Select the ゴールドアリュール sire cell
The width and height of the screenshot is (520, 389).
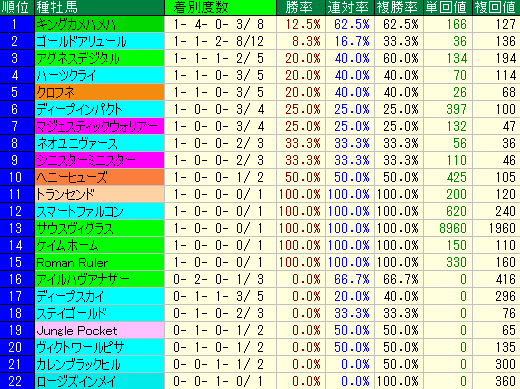(99, 41)
